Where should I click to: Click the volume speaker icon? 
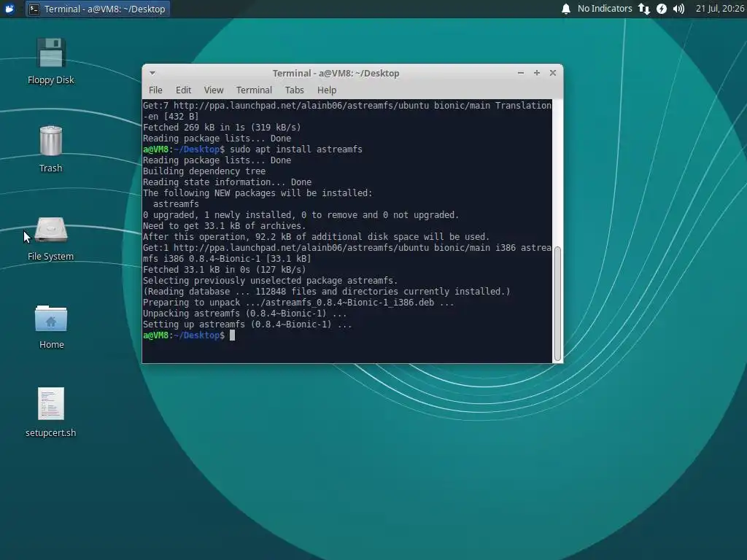coord(679,9)
